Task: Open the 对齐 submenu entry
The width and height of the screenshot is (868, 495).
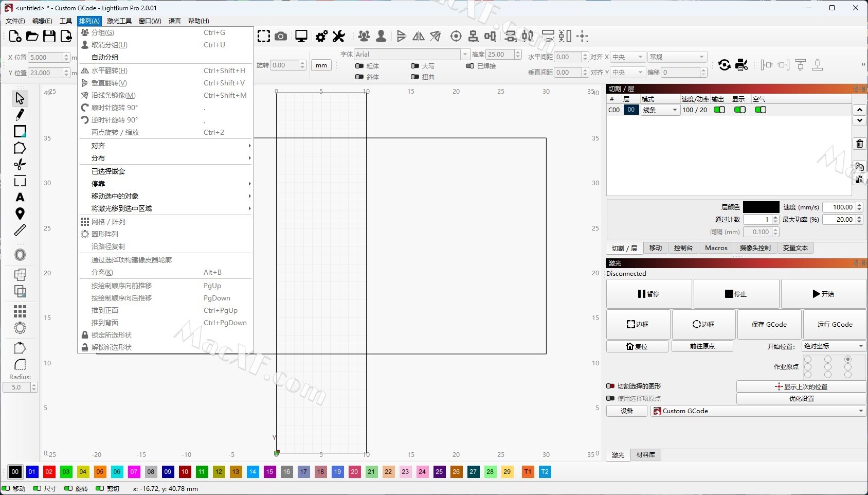Action: click(x=165, y=146)
